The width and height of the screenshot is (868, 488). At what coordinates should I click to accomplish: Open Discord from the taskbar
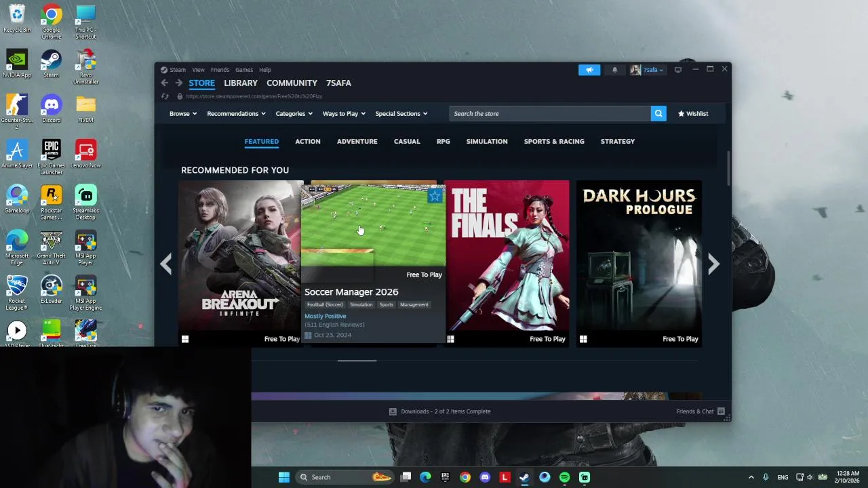pyautogui.click(x=485, y=477)
